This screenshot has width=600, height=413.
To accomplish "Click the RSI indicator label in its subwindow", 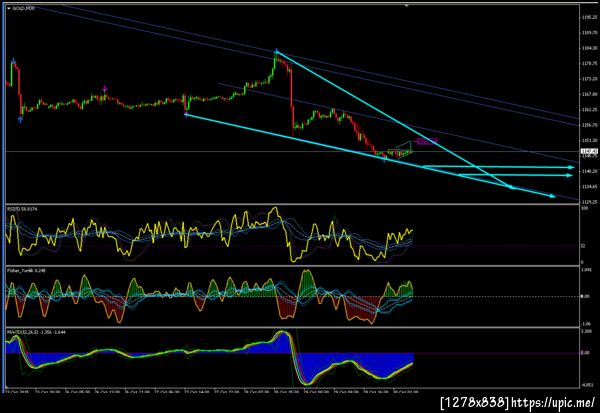I will (23, 209).
